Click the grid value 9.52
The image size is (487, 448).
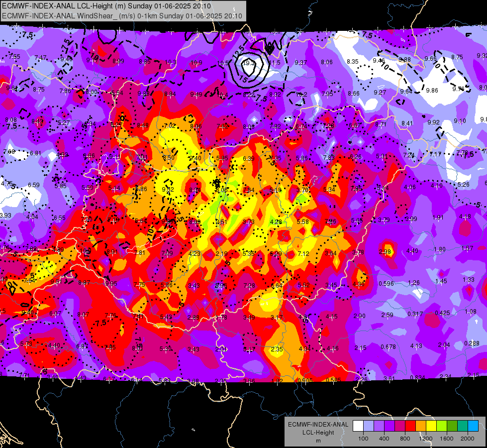pos(168,189)
